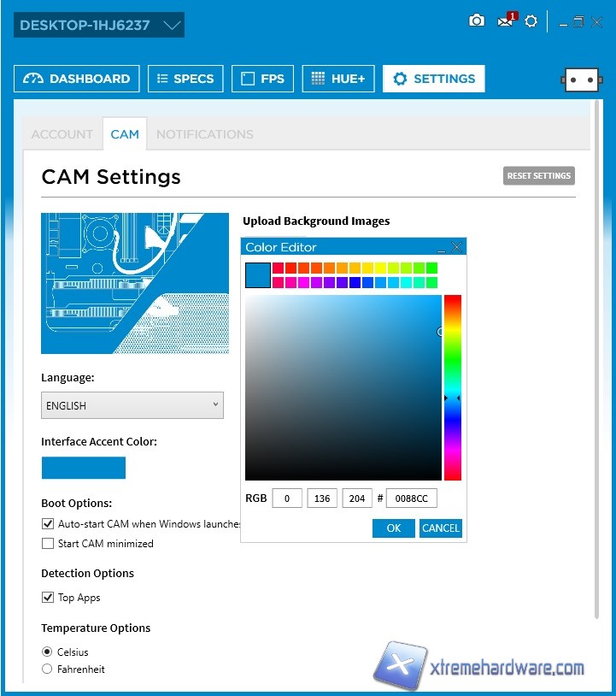Click the hex color field 0088CC
The width and height of the screenshot is (616, 696).
click(411, 498)
